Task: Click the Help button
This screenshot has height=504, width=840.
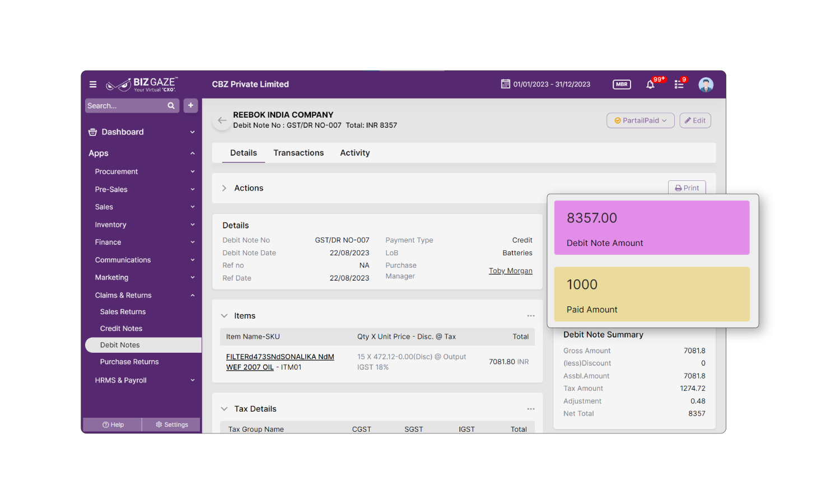Action: point(113,424)
